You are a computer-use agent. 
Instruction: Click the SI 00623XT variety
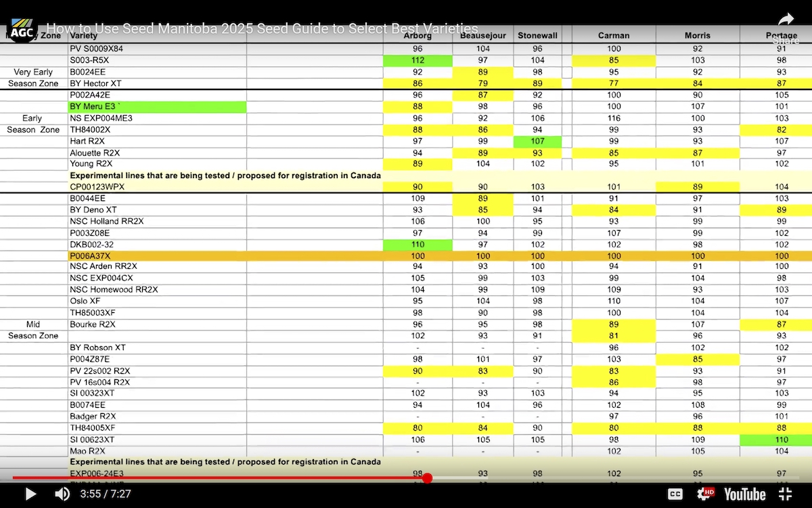pos(93,439)
